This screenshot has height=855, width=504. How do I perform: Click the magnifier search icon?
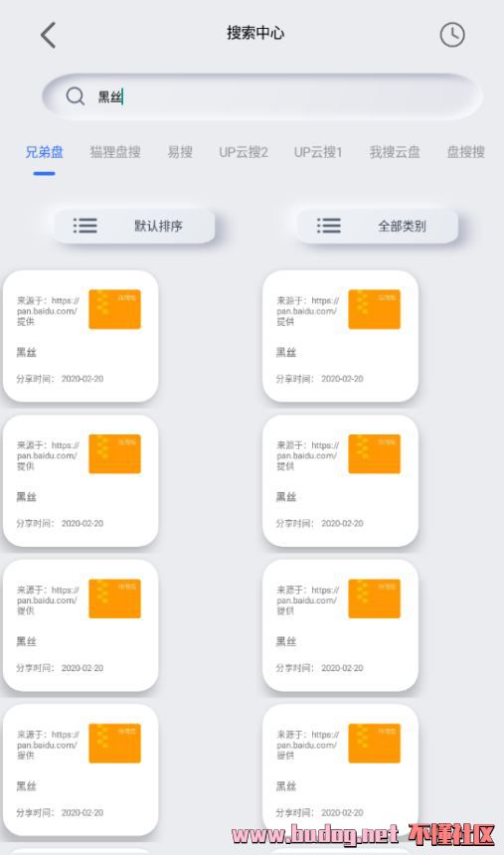click(x=75, y=96)
